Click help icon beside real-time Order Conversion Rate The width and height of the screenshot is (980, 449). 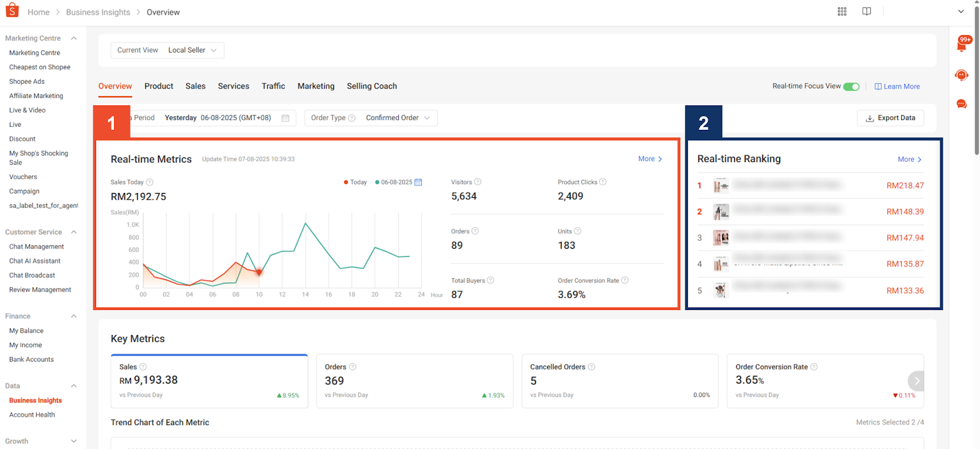tap(625, 281)
